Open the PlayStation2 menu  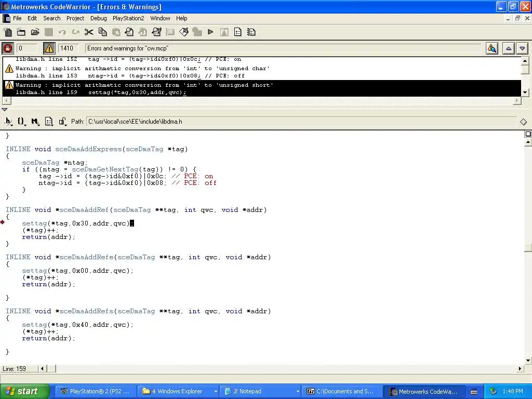128,18
